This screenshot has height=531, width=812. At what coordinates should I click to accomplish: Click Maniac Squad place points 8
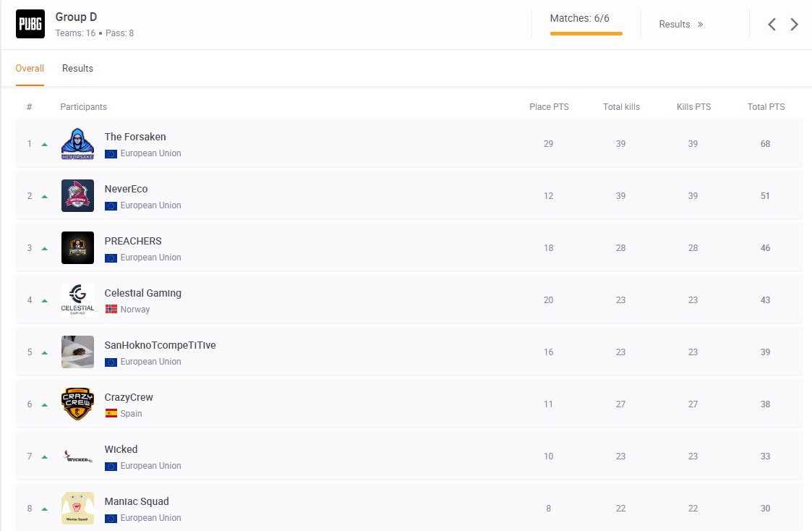click(x=548, y=509)
